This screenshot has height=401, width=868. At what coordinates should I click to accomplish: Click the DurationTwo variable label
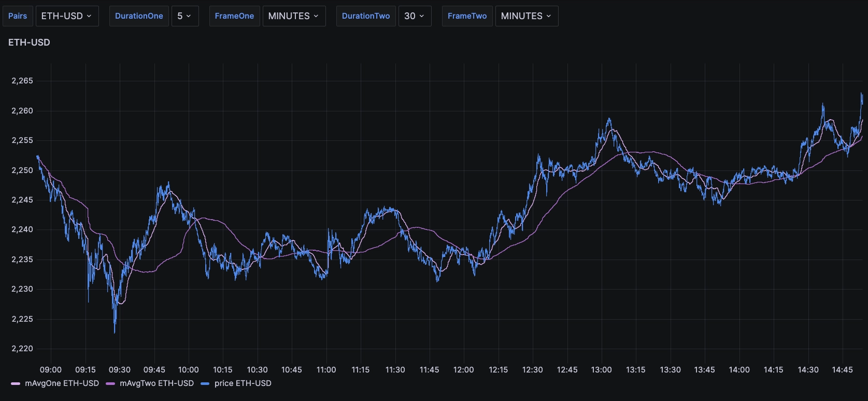[x=366, y=16]
